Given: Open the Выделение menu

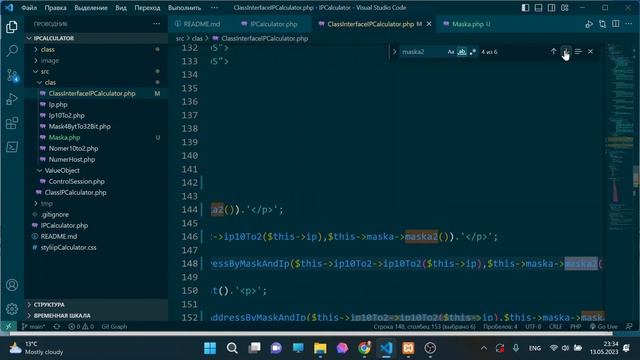Looking at the screenshot, I should (91, 8).
